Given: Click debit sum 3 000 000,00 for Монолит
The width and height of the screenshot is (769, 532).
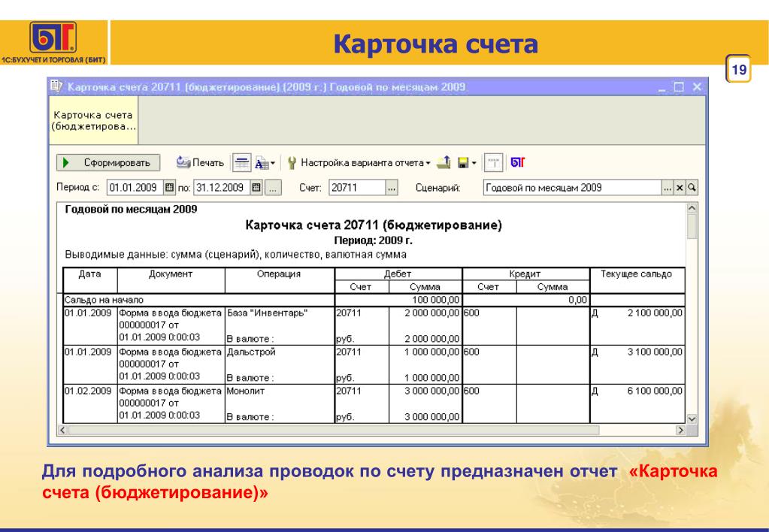Looking at the screenshot, I should pyautogui.click(x=432, y=391).
